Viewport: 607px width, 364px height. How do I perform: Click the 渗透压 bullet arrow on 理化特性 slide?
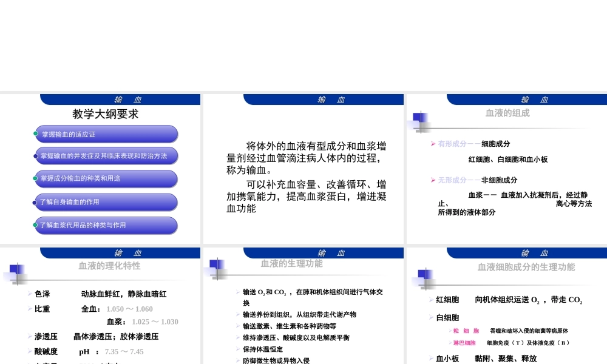click(x=30, y=336)
